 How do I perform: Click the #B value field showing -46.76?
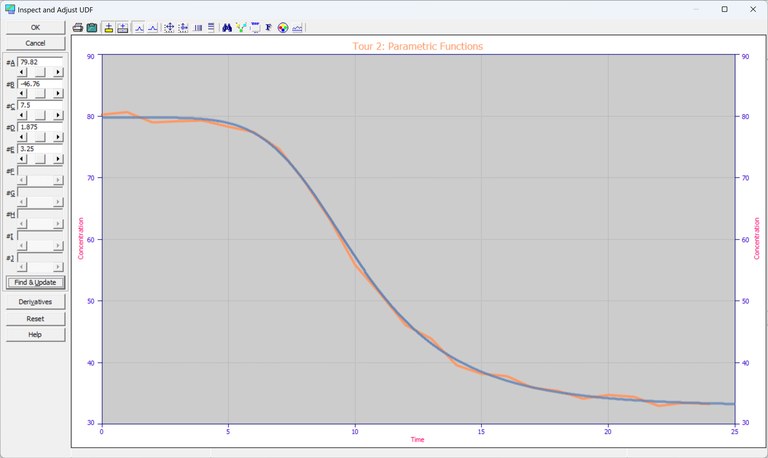40,84
